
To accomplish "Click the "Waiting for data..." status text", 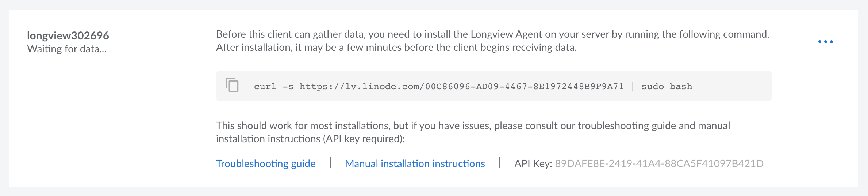I will (67, 49).
